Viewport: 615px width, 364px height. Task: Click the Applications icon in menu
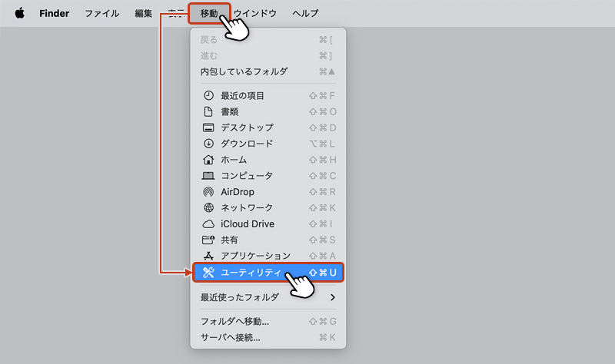pos(208,256)
